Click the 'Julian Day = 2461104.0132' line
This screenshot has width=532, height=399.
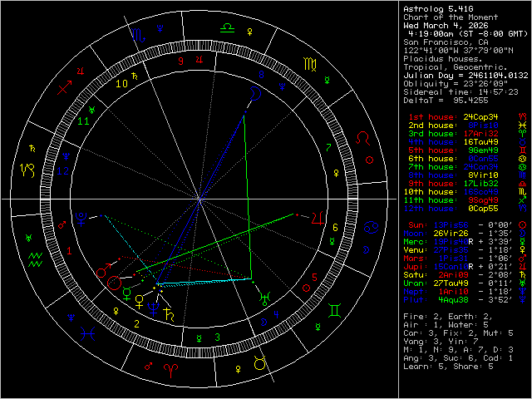[465, 76]
